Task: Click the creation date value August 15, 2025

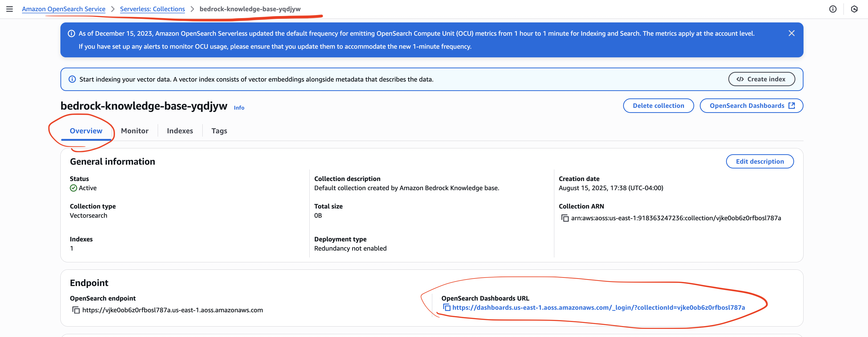Action: point(611,188)
